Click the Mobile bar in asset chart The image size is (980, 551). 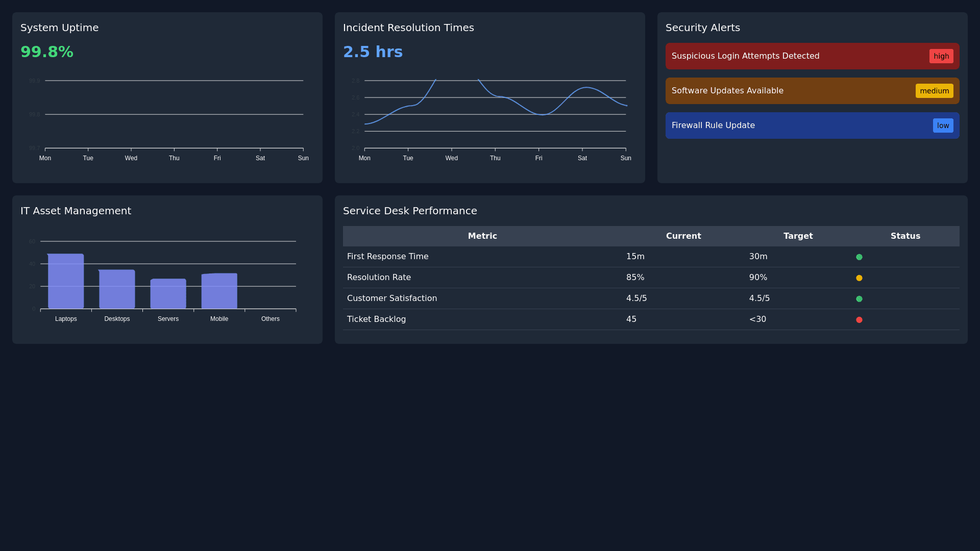click(x=219, y=291)
